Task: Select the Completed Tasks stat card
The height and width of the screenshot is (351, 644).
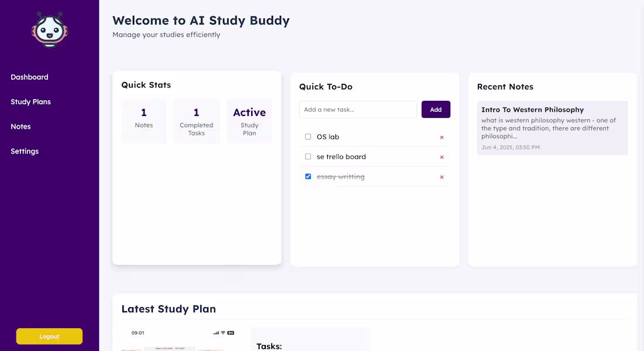Action: click(196, 121)
